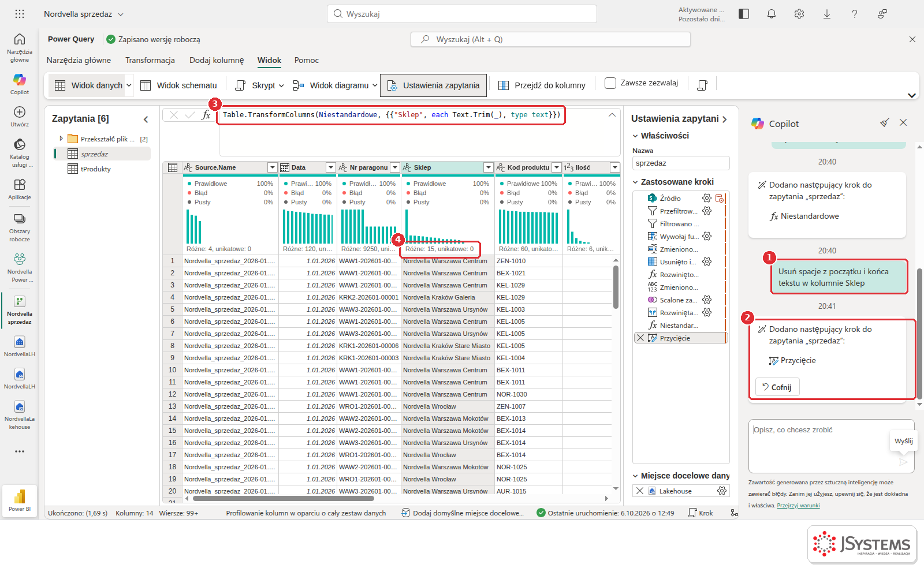
Task: Open the Kod produktu column filter dropdown
Action: (x=557, y=167)
